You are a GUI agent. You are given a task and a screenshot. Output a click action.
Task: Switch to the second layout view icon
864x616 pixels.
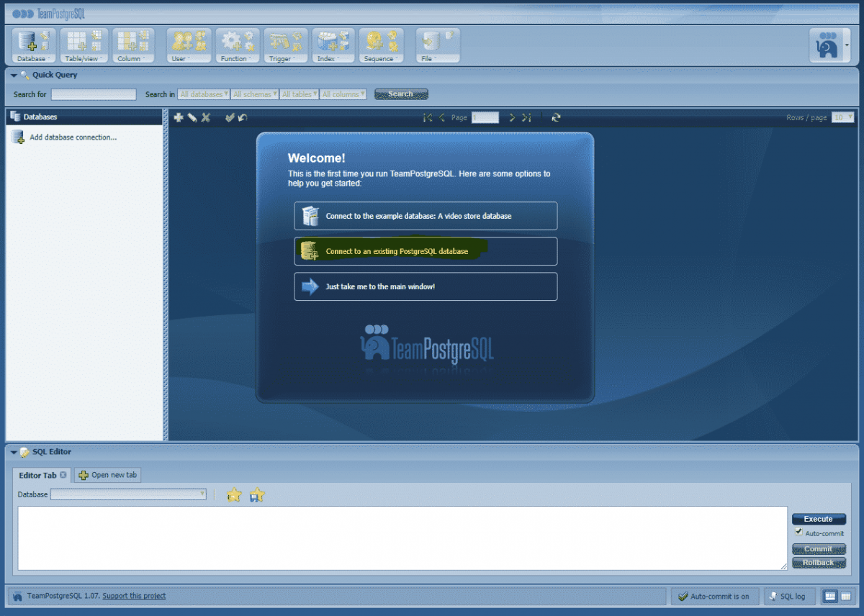846,596
